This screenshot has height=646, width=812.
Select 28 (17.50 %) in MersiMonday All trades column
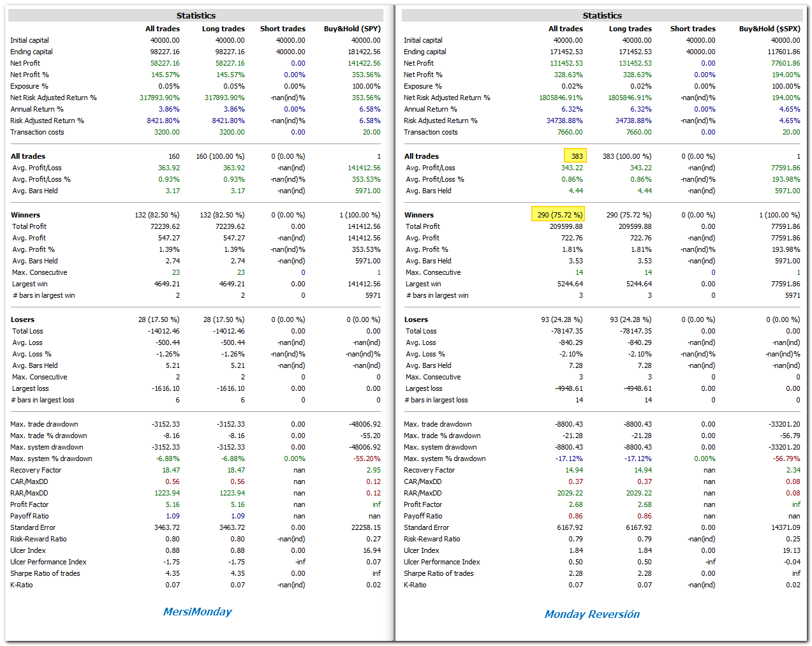[159, 319]
